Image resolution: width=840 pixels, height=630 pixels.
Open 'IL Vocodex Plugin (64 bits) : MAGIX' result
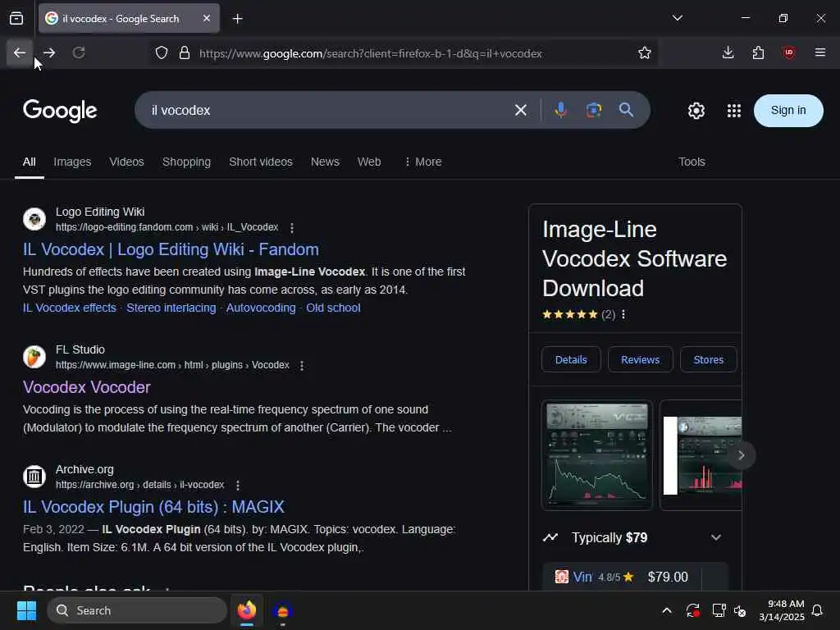(153, 507)
